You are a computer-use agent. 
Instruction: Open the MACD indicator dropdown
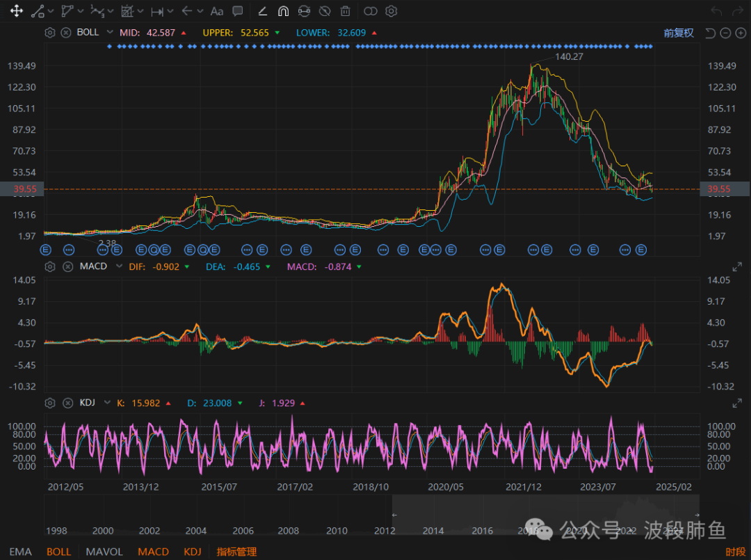coord(119,266)
